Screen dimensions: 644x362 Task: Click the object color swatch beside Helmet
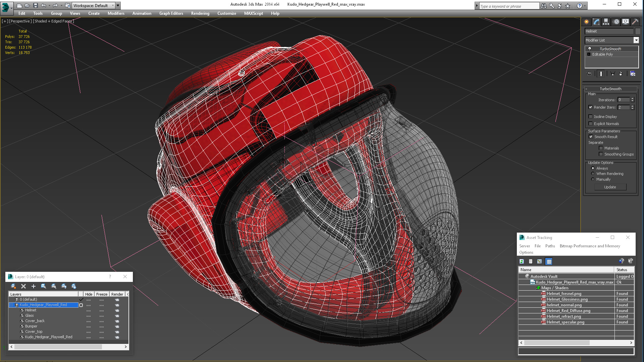638,31
